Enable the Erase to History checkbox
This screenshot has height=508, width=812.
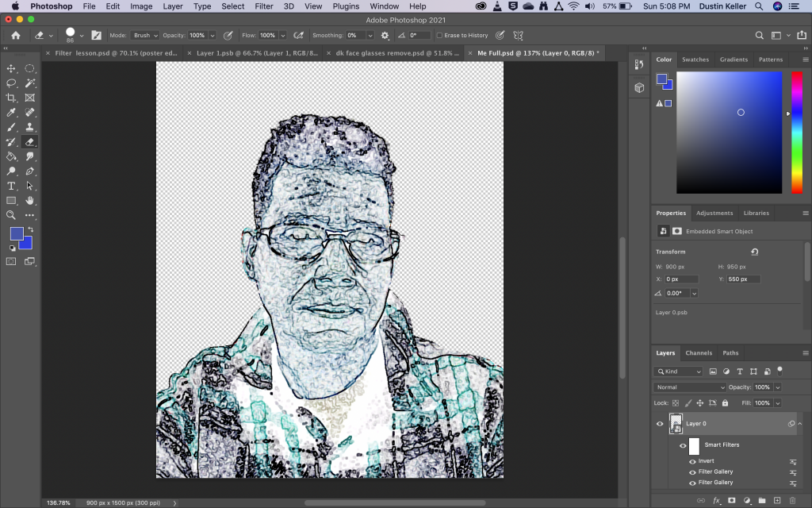tap(440, 36)
